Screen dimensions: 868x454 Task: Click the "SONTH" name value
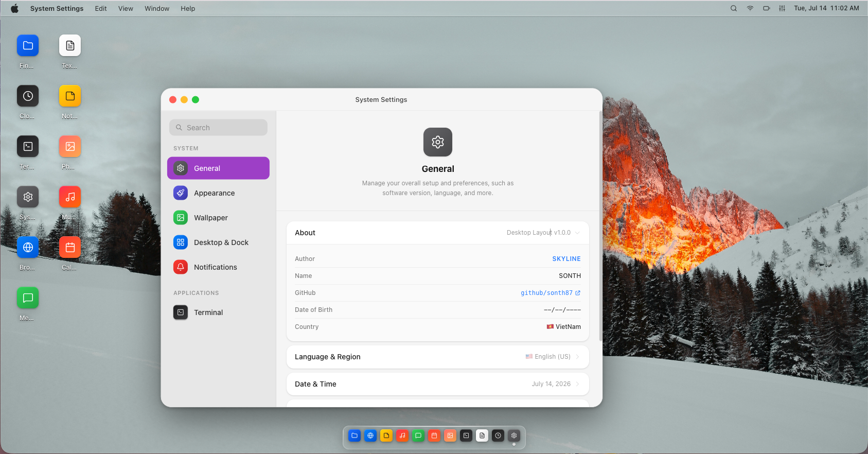[570, 276]
